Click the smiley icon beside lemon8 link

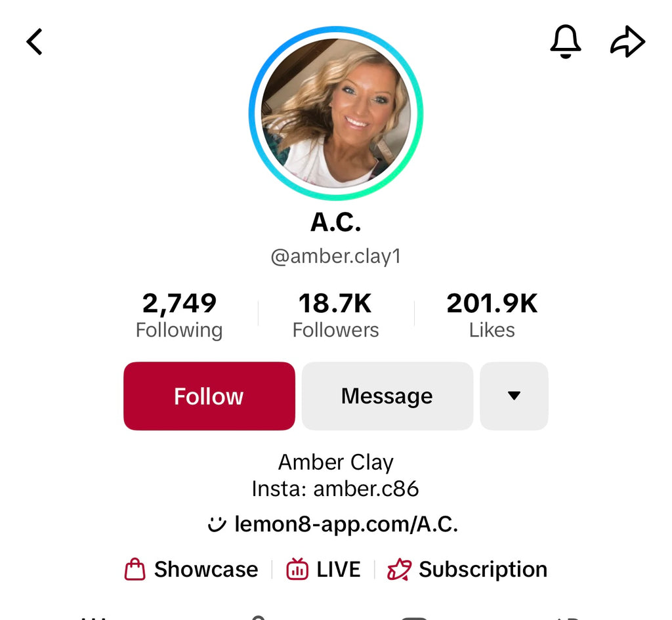(x=217, y=524)
